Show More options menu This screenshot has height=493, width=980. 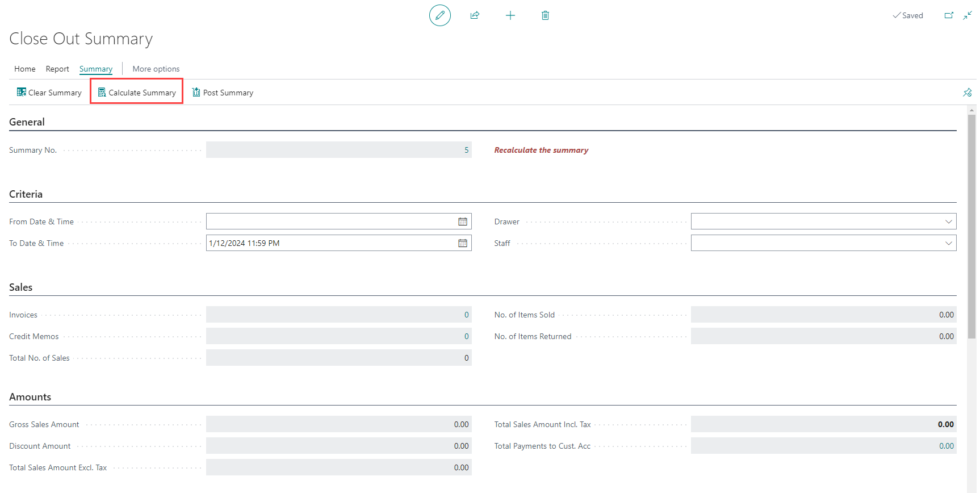(156, 69)
